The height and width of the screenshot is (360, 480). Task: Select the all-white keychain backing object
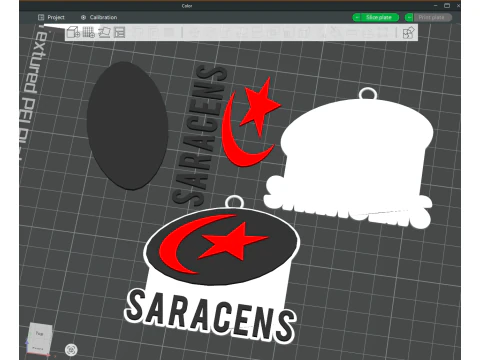[x=357, y=150]
